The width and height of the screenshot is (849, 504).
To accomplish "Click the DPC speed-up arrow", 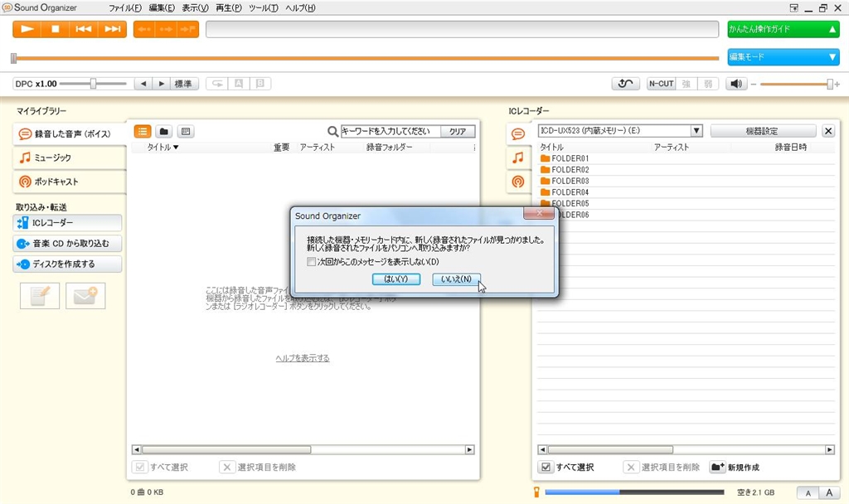I will coord(161,84).
